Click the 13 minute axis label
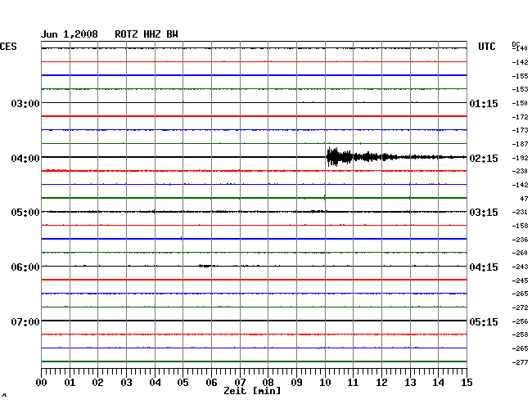 pos(410,382)
